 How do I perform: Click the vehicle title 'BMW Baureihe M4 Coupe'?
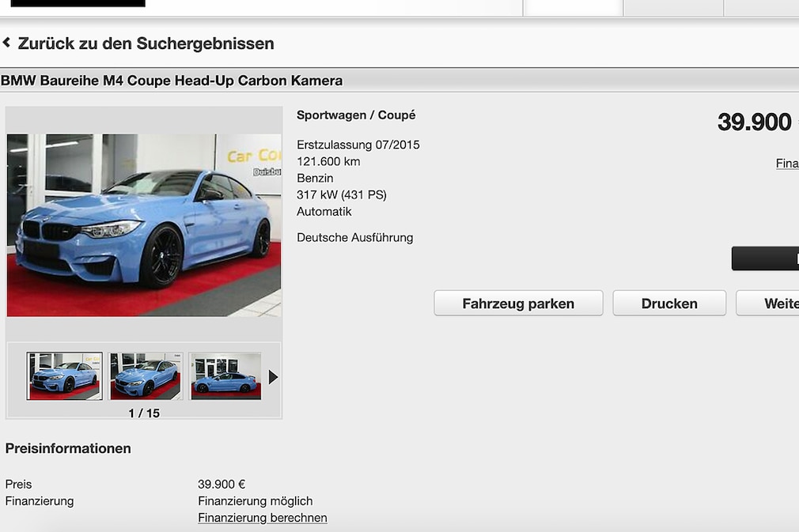click(86, 81)
